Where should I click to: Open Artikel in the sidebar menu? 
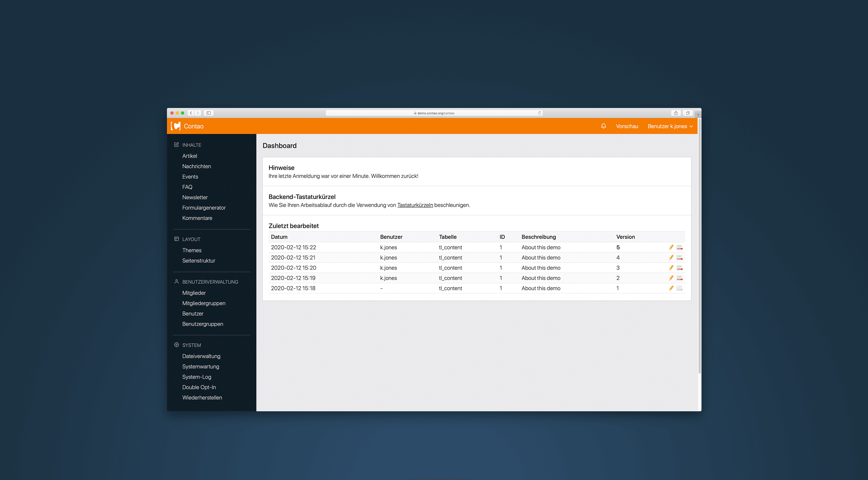click(190, 156)
